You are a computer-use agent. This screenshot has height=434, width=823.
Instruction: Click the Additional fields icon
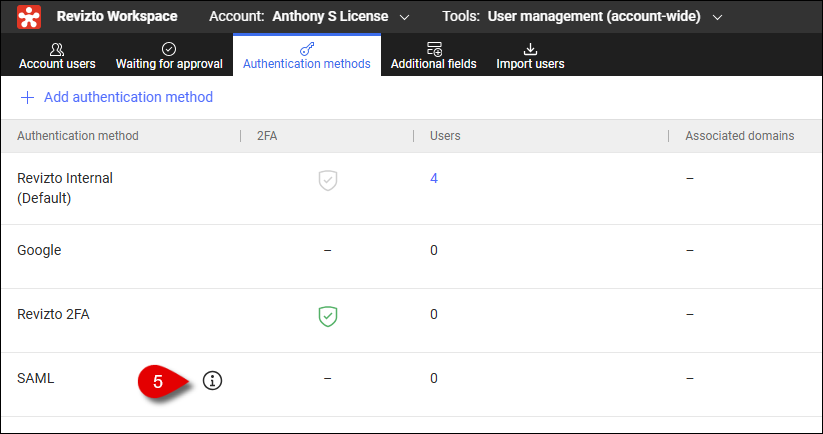pos(434,49)
